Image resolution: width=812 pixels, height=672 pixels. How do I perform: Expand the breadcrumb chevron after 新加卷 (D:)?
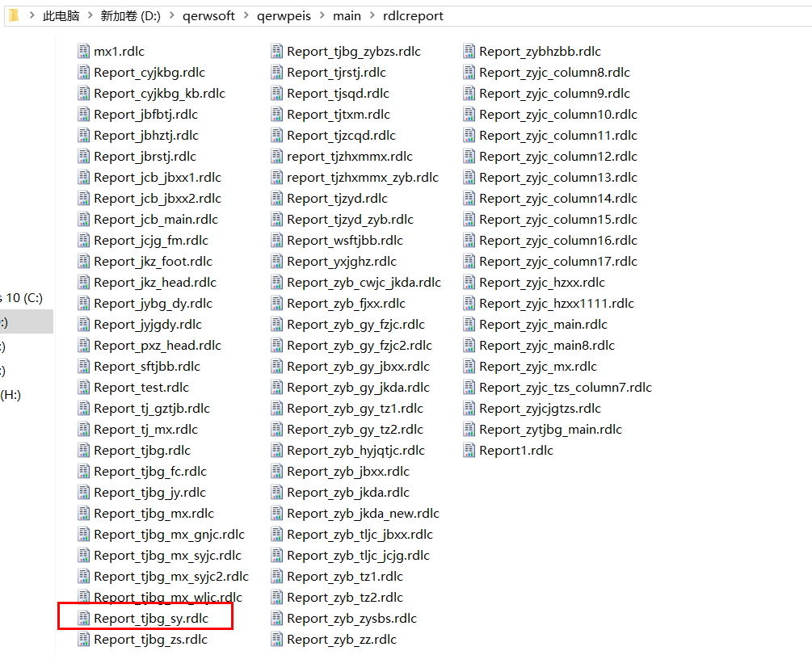[x=172, y=15]
